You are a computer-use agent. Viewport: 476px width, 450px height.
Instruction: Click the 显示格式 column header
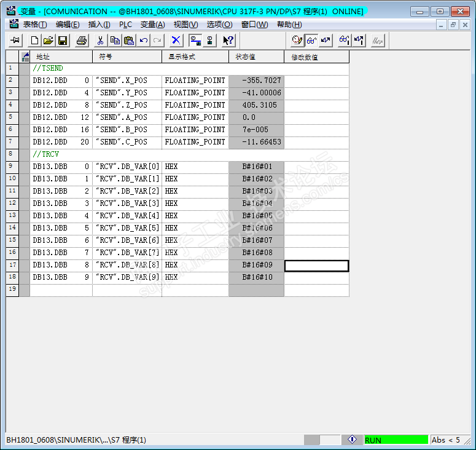[x=195, y=57]
